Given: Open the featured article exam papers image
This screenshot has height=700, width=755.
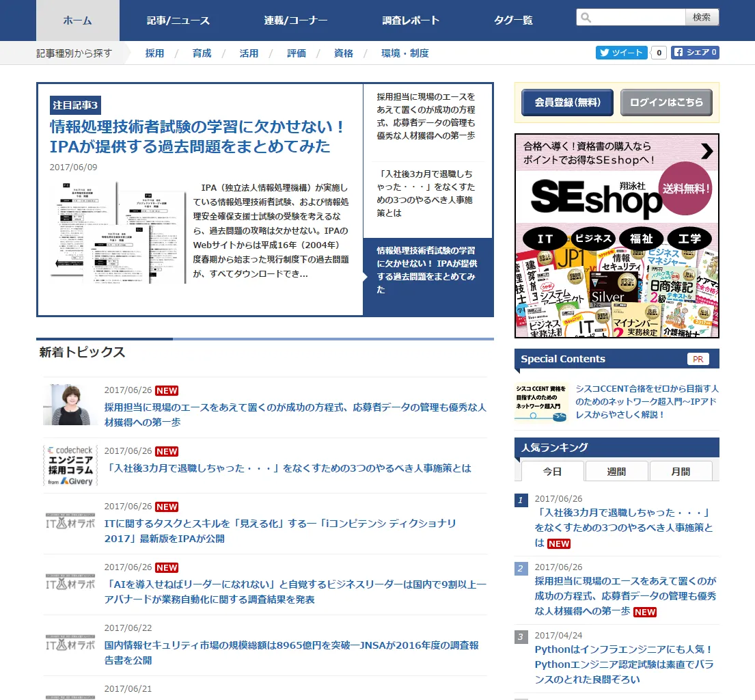Looking at the screenshot, I should coord(118,232).
